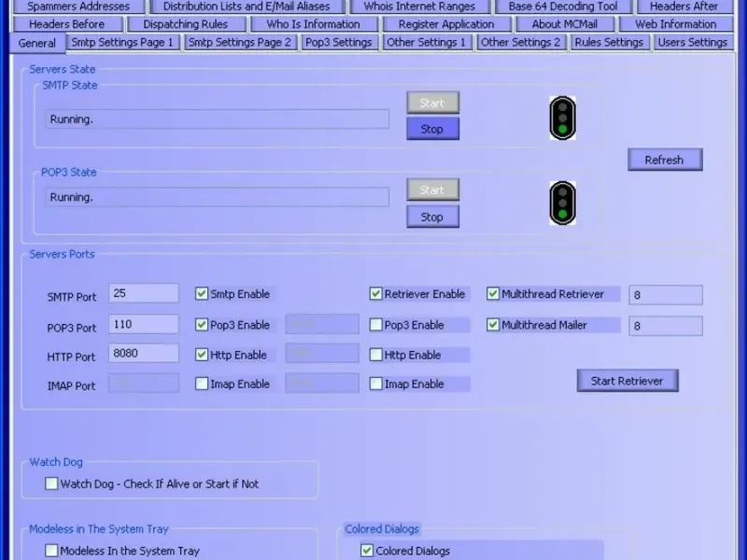Click the POP3 State Running status field

click(218, 197)
